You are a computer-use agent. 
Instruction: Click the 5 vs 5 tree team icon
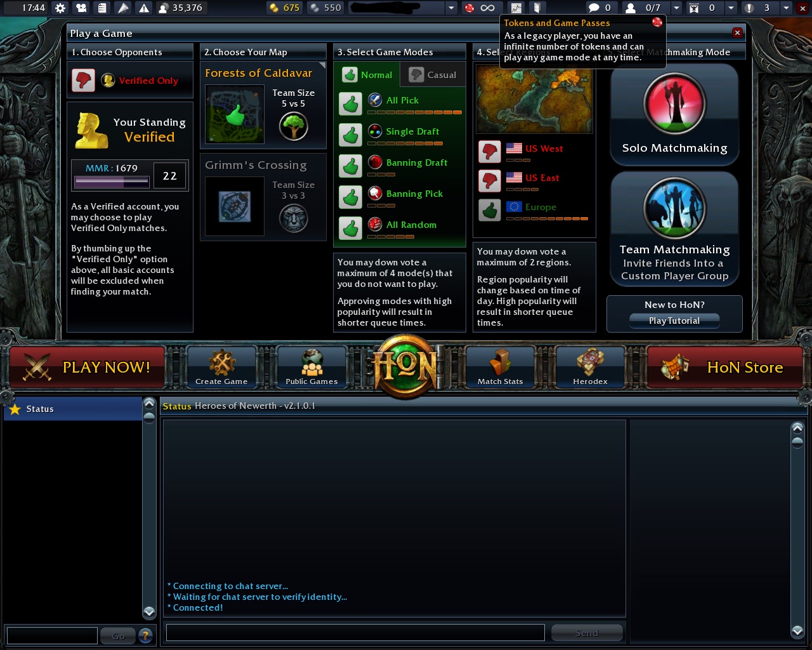[294, 126]
